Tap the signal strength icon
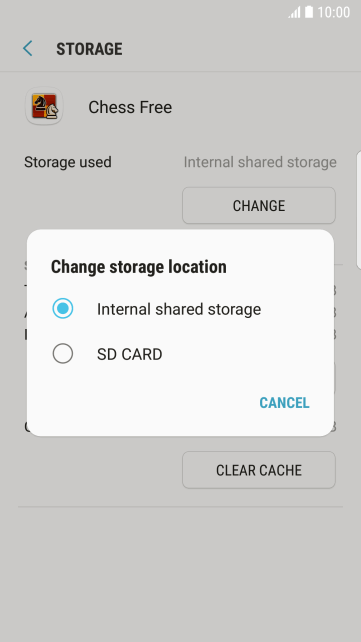Image resolution: width=361 pixels, height=642 pixels. click(294, 12)
